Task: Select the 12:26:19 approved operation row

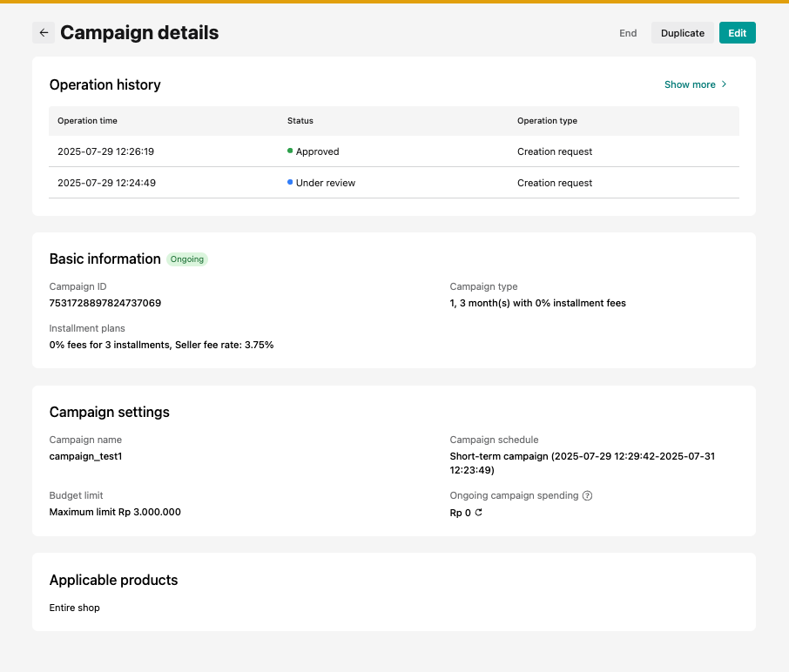Action: pos(394,151)
